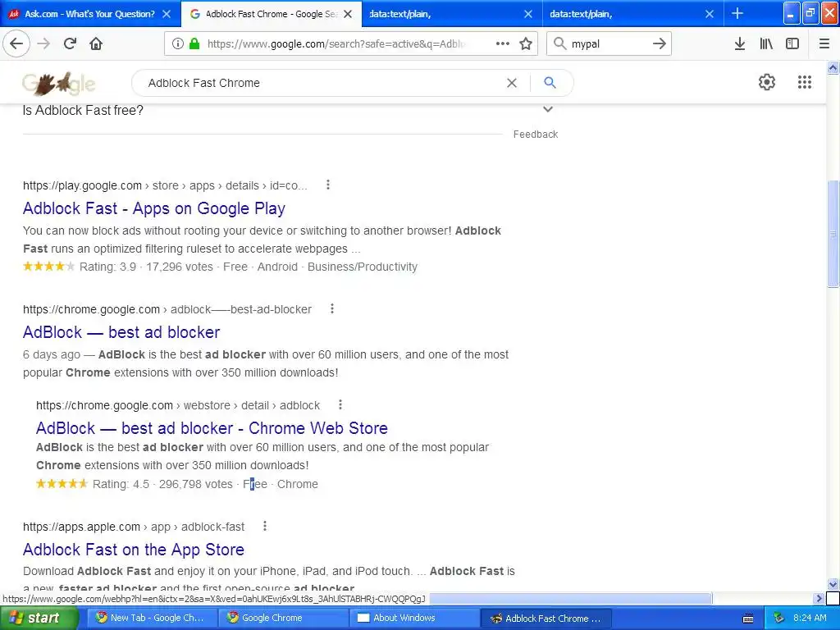Switch to About Windows taskbar window

414,618
